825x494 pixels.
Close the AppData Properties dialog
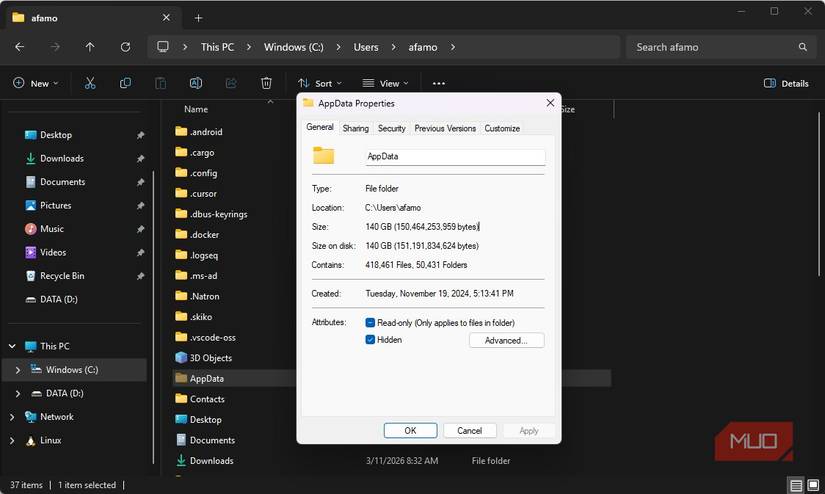click(550, 103)
